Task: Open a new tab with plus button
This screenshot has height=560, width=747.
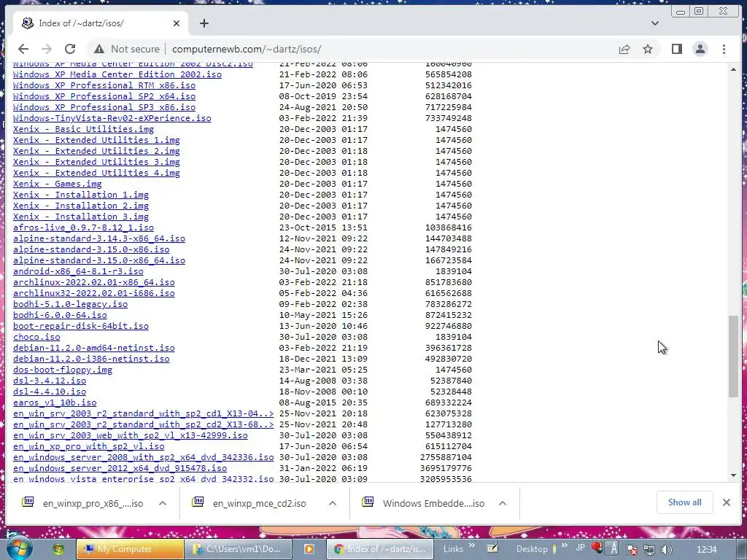Action: point(204,23)
